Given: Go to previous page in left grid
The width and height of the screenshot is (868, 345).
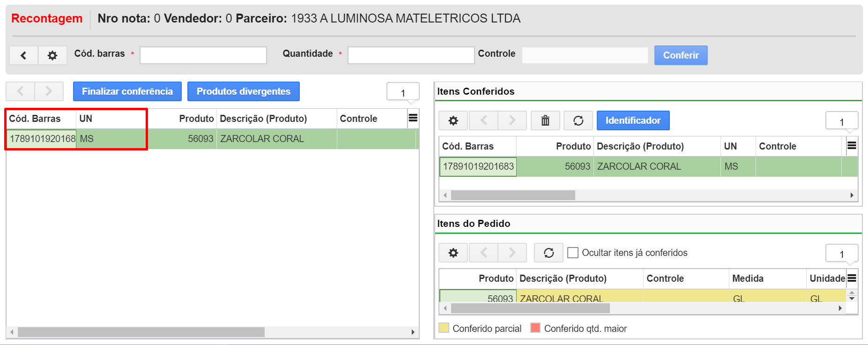Looking at the screenshot, I should pos(20,91).
